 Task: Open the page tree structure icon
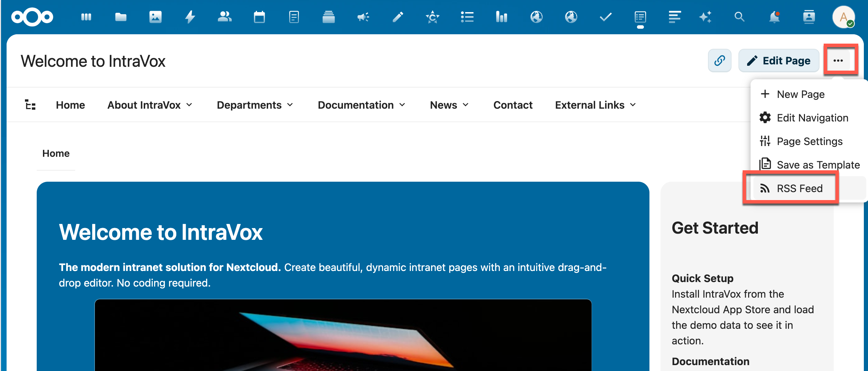click(x=30, y=105)
